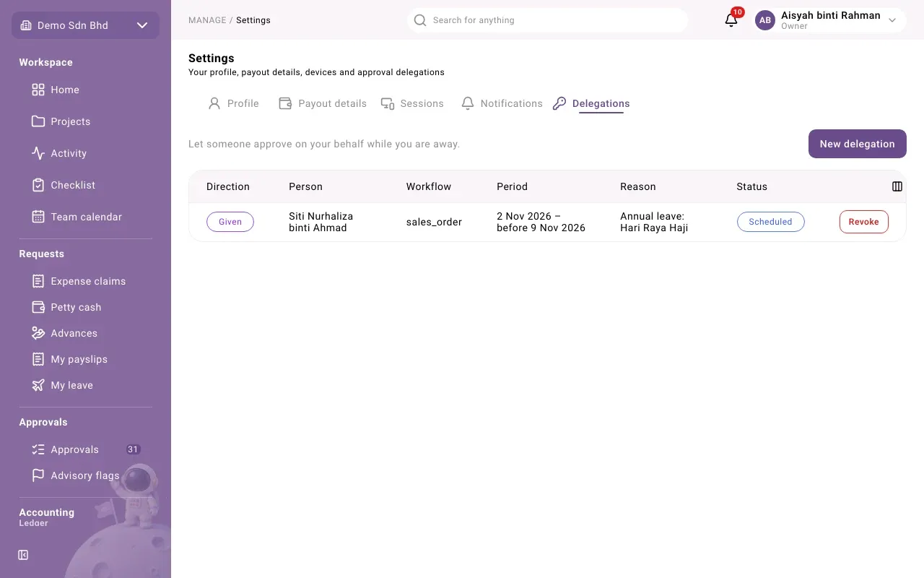Switch to the Sessions tab
The image size is (924, 578).
pyautogui.click(x=412, y=103)
